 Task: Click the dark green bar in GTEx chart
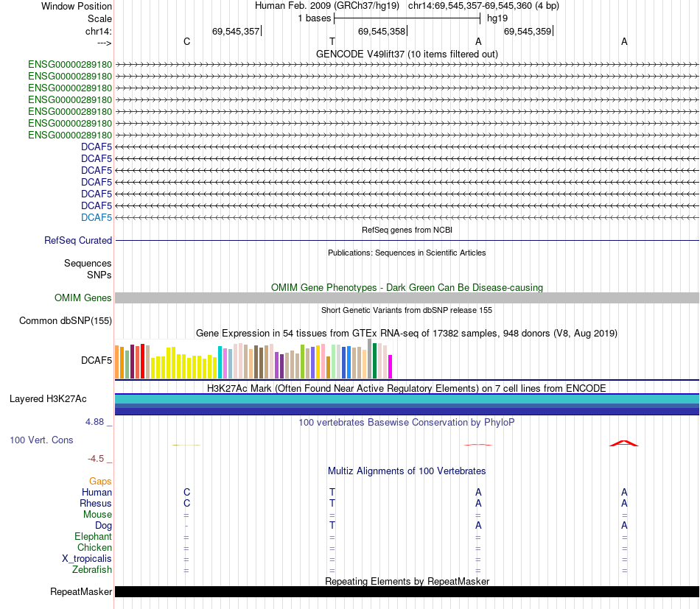374,361
